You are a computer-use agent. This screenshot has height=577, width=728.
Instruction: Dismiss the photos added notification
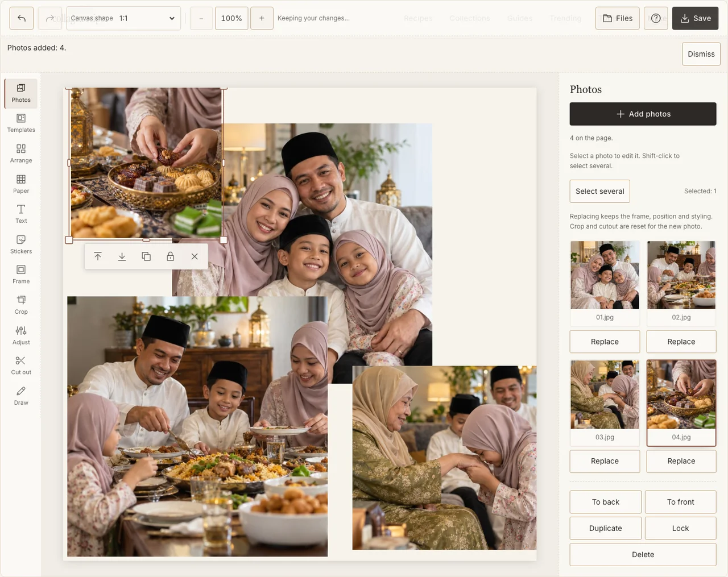point(701,54)
